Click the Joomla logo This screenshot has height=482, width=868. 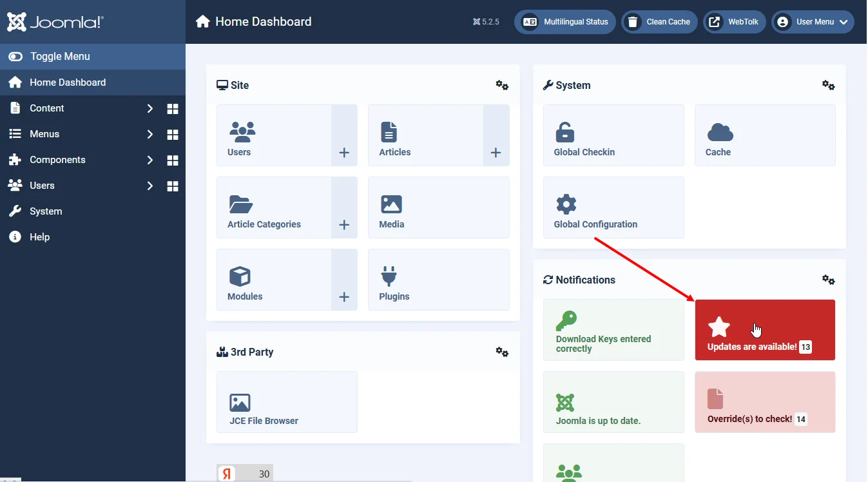point(55,22)
